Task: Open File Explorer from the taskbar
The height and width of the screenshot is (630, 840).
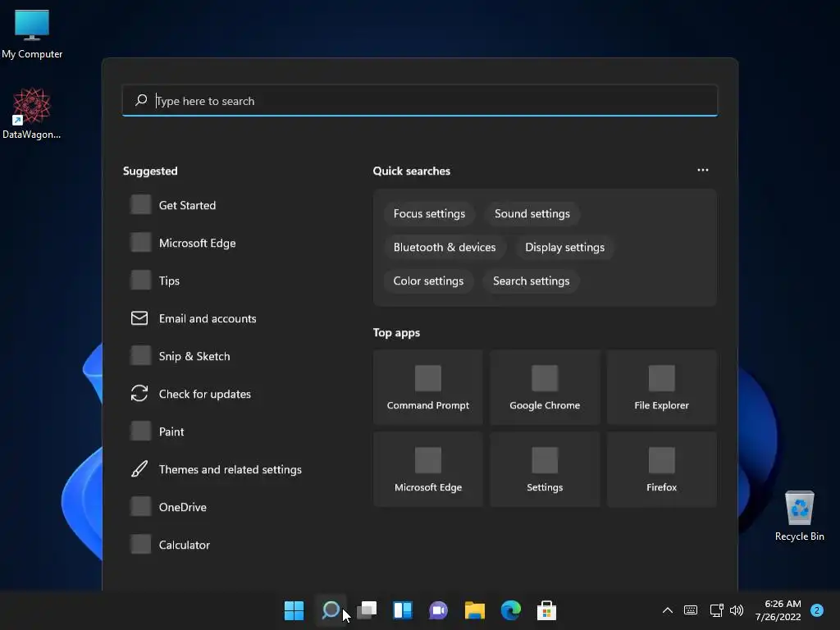Action: tap(475, 610)
